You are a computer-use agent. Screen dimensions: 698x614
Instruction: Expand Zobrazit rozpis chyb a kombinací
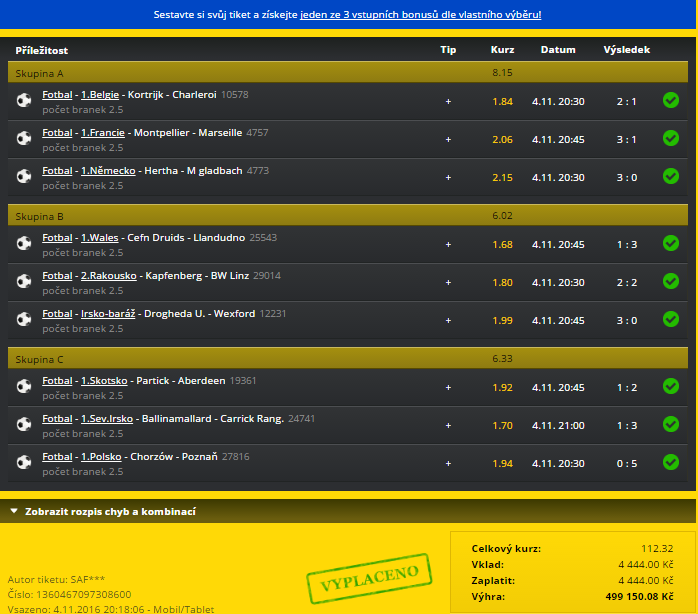pyautogui.click(x=102, y=511)
